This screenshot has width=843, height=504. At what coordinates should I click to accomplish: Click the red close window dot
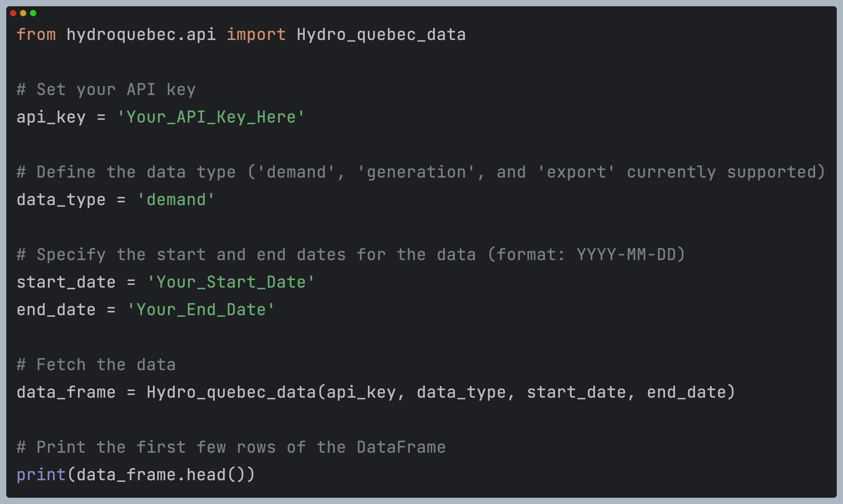13,13
